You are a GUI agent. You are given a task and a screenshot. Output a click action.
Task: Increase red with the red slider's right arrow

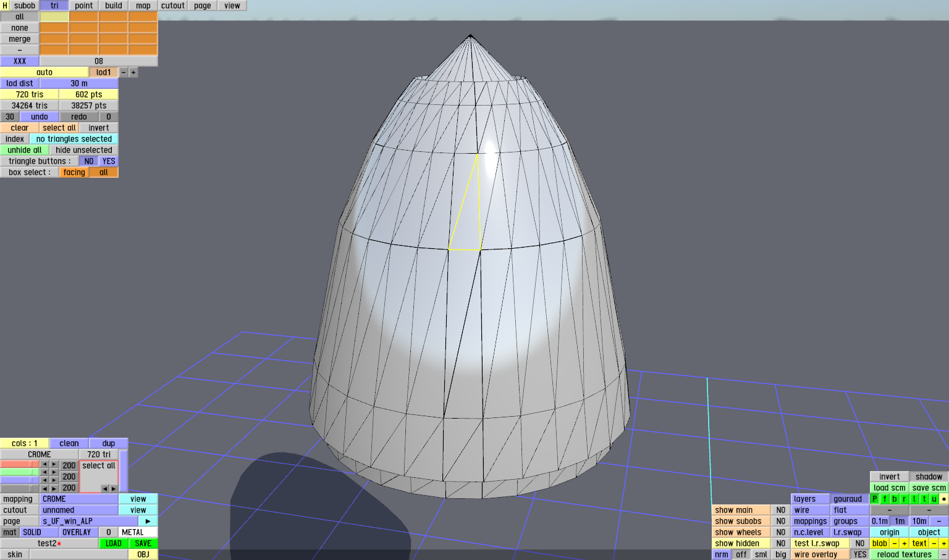click(54, 464)
